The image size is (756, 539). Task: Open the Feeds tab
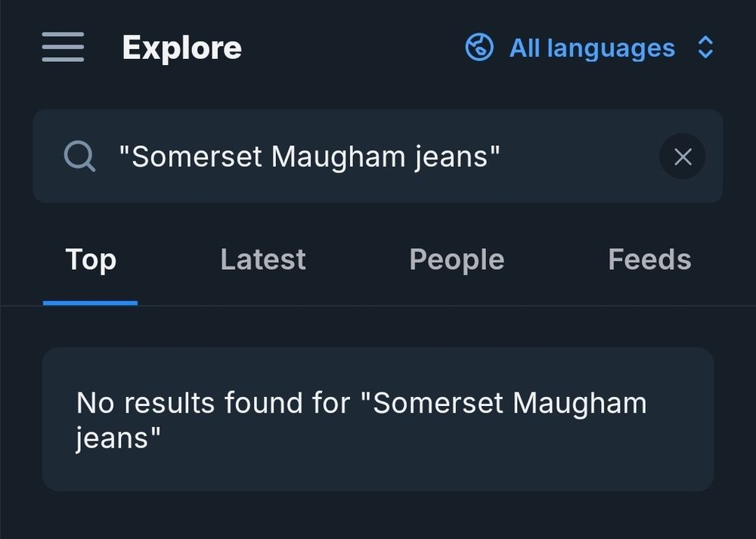[x=649, y=259]
